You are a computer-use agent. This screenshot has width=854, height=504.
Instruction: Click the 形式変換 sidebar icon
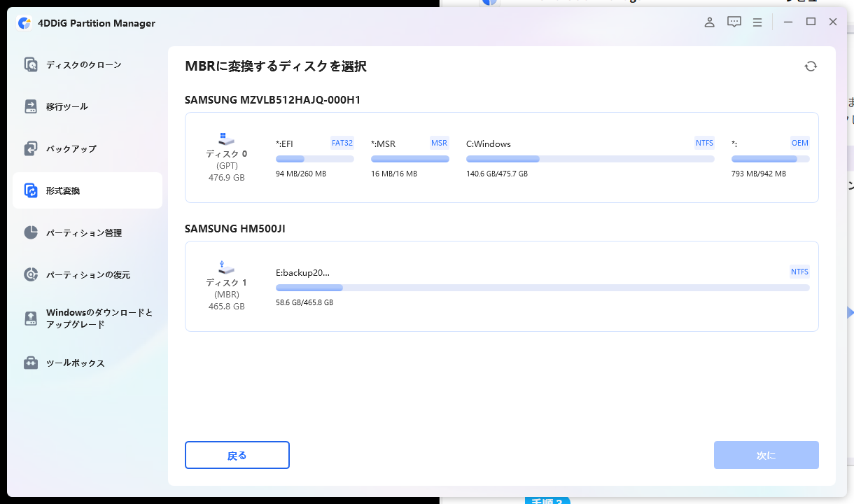(31, 190)
